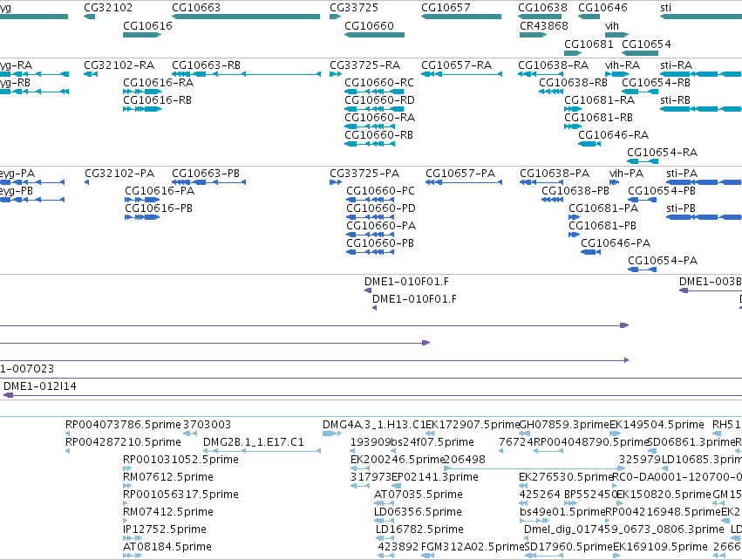Select the CG10646 gene label
The width and height of the screenshot is (742, 560).
click(602, 8)
